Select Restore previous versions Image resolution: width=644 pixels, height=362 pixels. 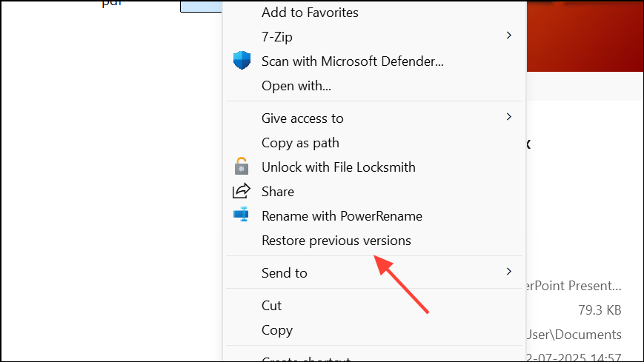(336, 241)
